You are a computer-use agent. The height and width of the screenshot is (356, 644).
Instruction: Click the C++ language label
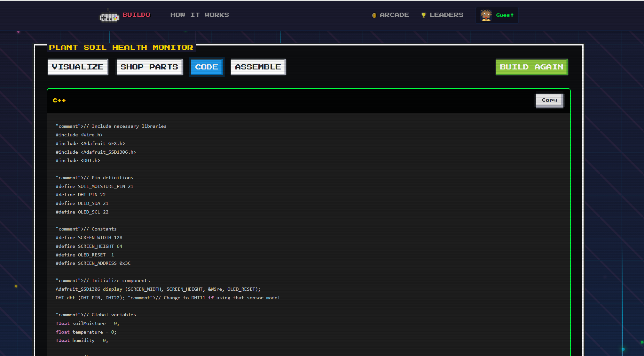[x=59, y=101]
